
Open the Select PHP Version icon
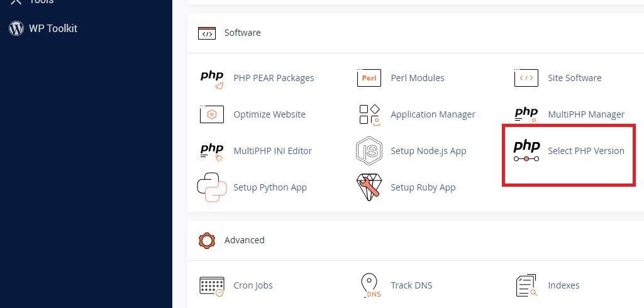point(526,151)
